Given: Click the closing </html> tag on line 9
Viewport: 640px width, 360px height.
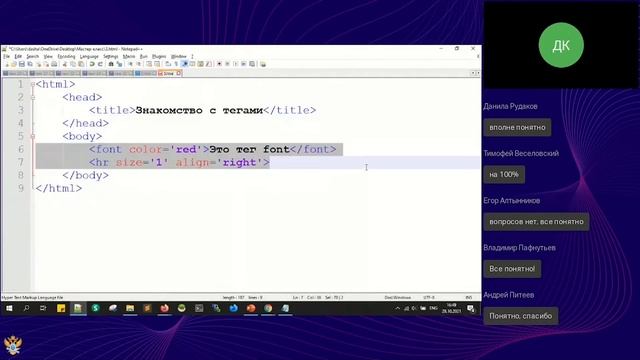Looking at the screenshot, I should tap(59, 189).
